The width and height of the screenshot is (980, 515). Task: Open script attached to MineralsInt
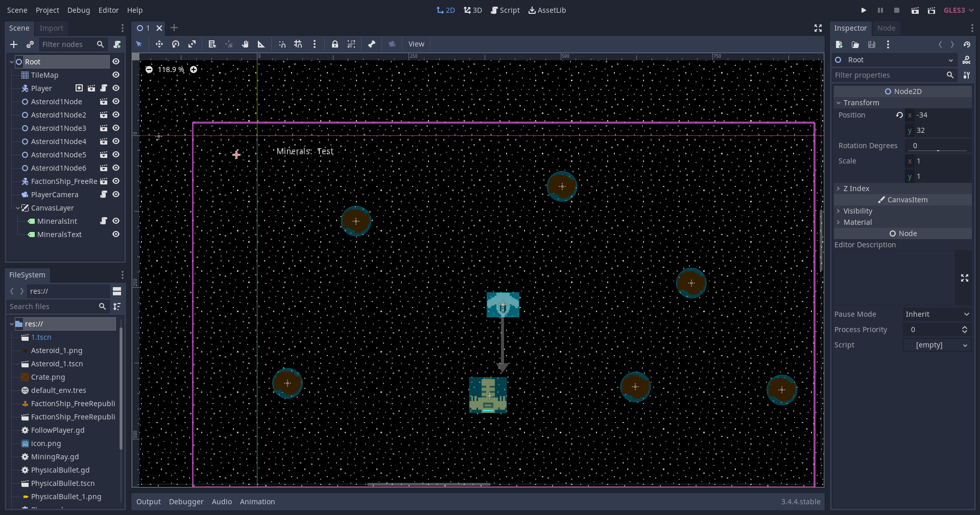[104, 221]
